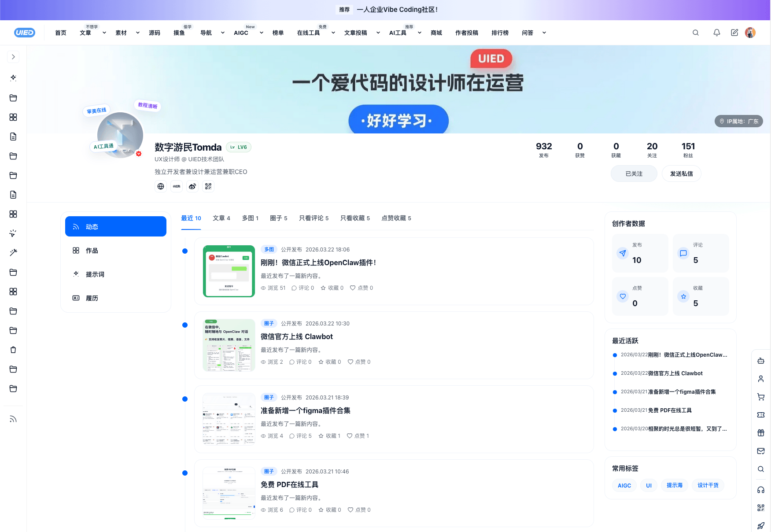Image resolution: width=771 pixels, height=532 pixels.
Task: Click the 151 粉丝 follower count
Action: [688, 150]
